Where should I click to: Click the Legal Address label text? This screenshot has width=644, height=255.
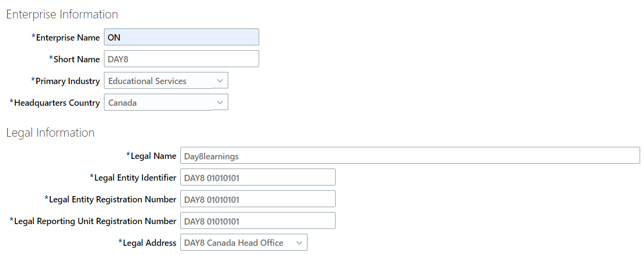click(x=149, y=243)
